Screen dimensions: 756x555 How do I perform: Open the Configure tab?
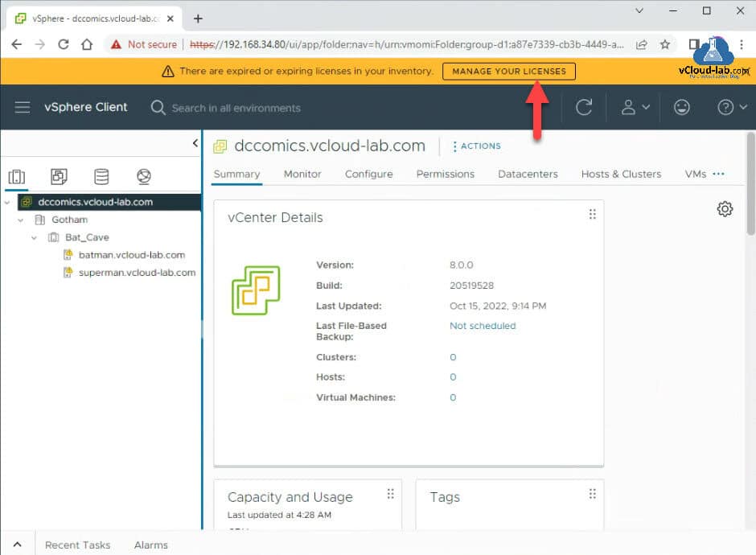coord(369,174)
